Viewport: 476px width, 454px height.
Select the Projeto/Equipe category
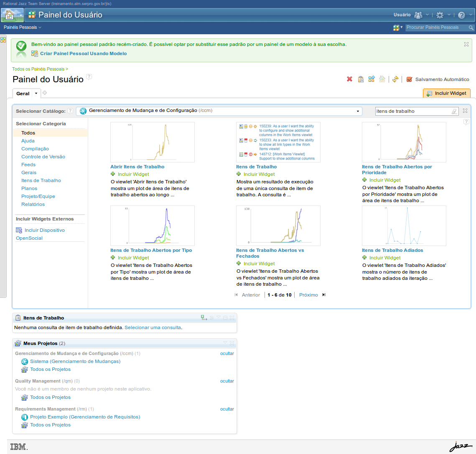click(x=38, y=196)
